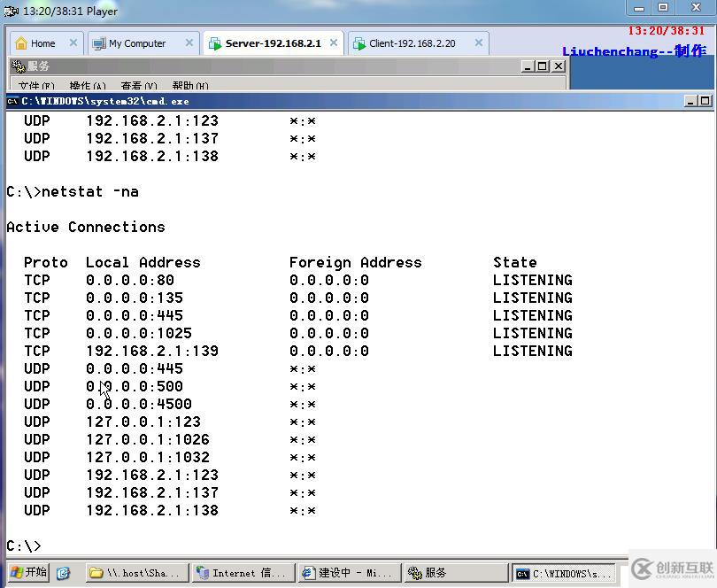
Task: Click LISTENING state of port 80 row
Action: (533, 280)
